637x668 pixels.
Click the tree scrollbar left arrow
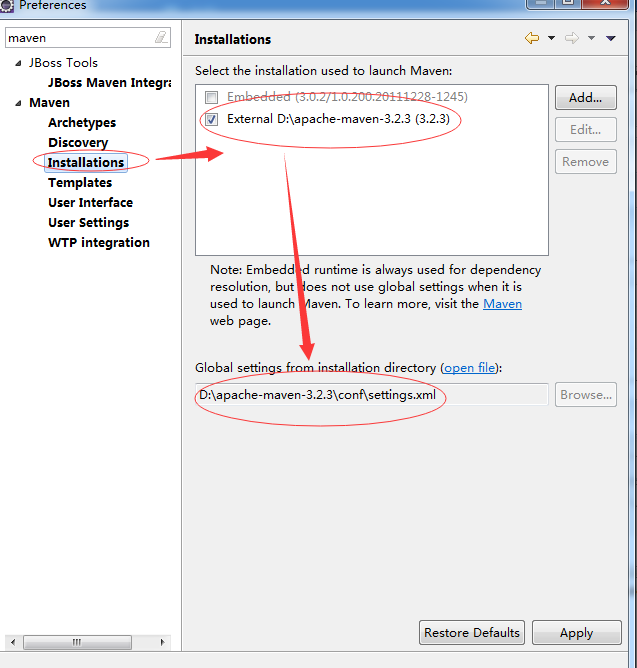(x=13, y=642)
